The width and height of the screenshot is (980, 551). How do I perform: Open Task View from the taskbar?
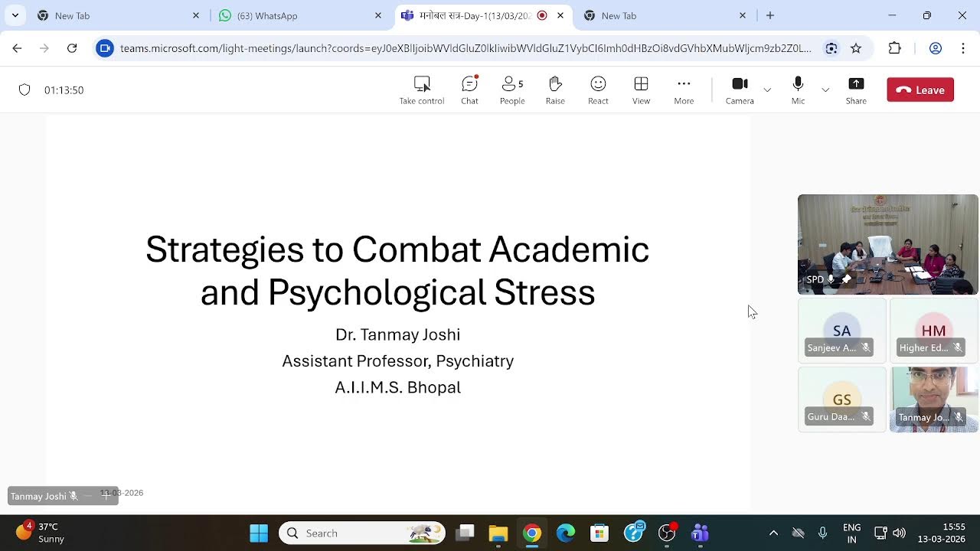(465, 533)
